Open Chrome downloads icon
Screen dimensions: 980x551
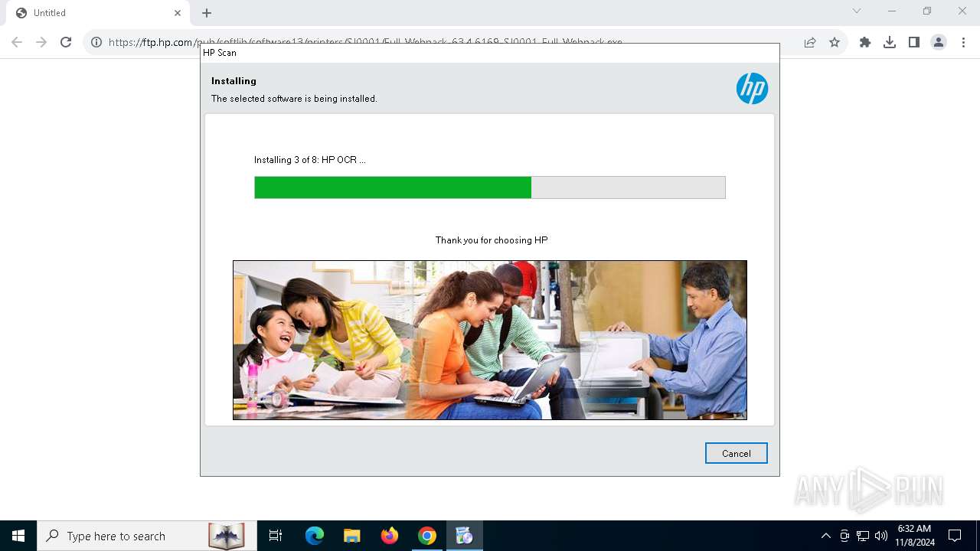click(x=890, y=42)
